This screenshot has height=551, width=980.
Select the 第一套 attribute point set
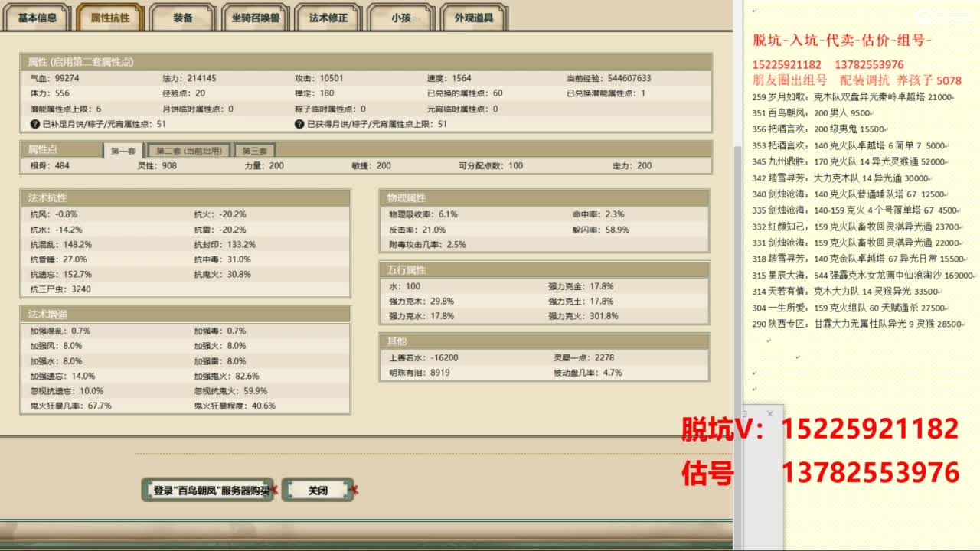tap(122, 151)
